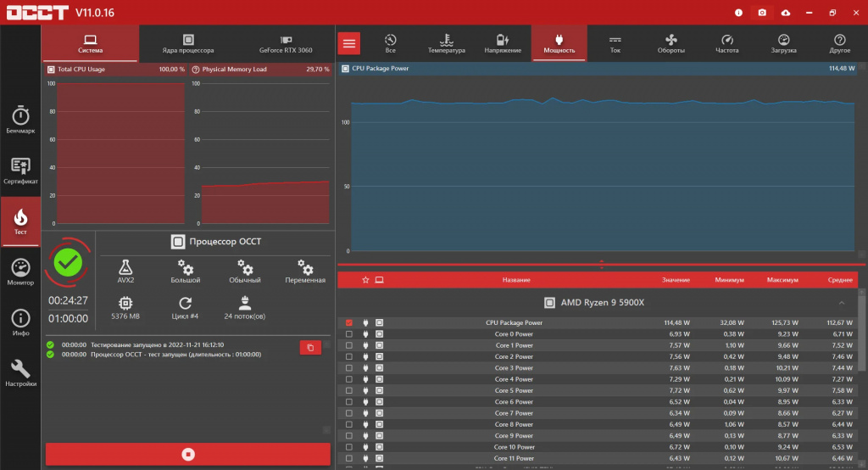
Task: Click plug icon in CPU Package Power row
Action: point(365,322)
